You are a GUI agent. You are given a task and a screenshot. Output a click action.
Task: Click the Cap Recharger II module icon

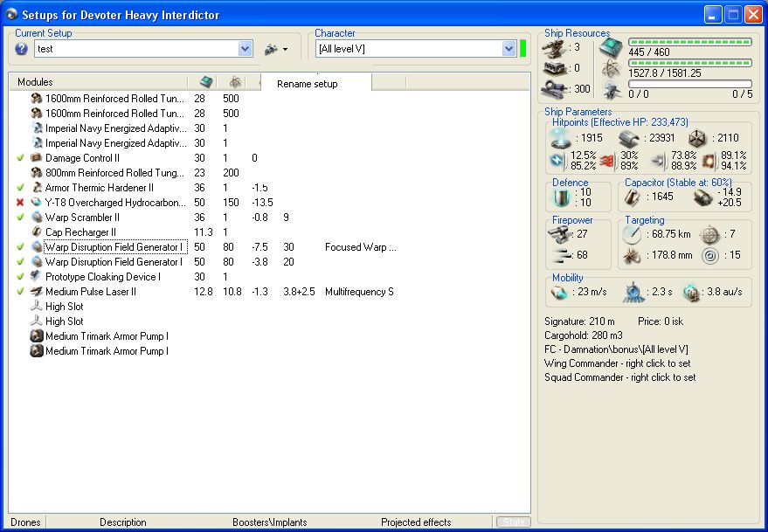point(37,231)
